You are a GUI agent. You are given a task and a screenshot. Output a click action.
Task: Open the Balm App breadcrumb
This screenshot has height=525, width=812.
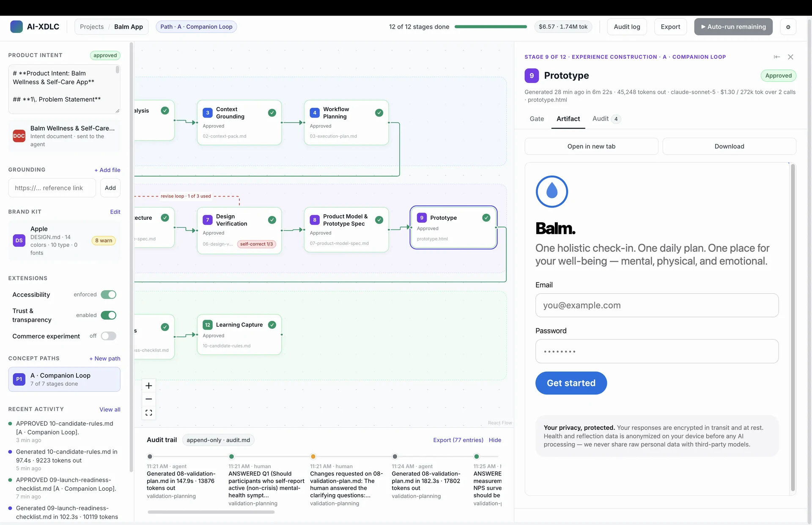(129, 27)
